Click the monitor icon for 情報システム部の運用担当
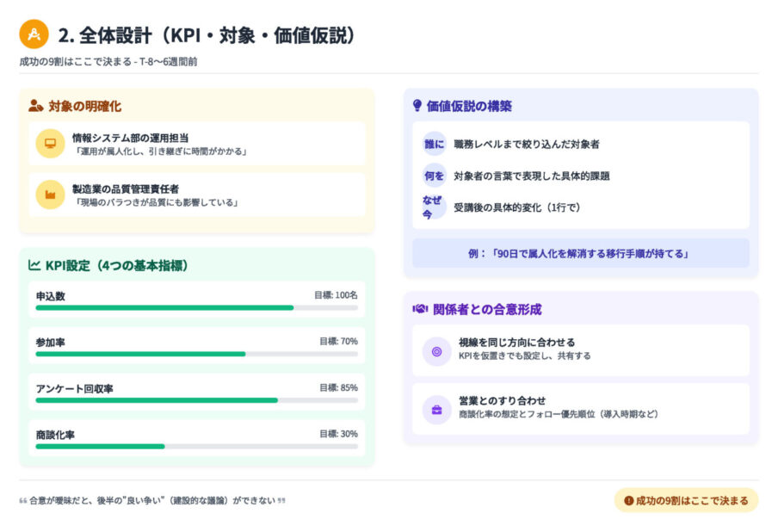Image resolution: width=778 pixels, height=532 pixels. click(x=50, y=144)
